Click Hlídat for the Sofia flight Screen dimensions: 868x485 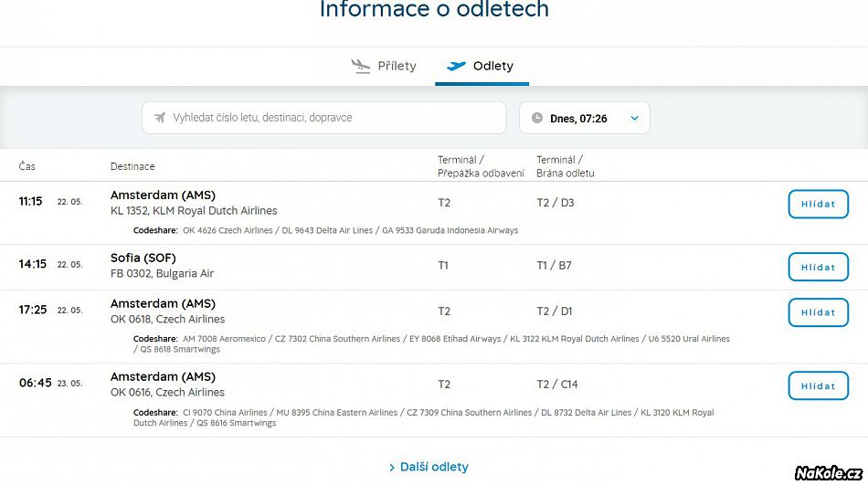818,267
